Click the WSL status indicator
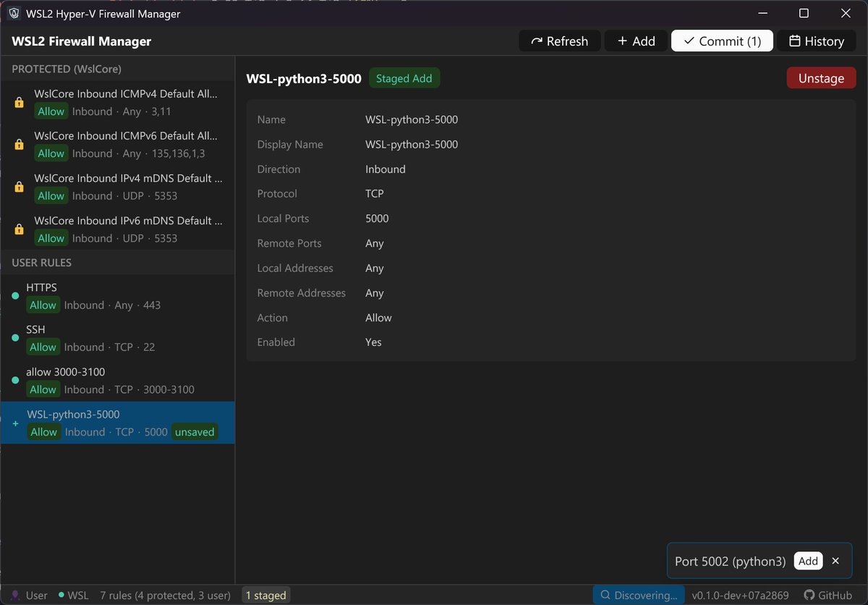This screenshot has width=868, height=605. (x=73, y=595)
